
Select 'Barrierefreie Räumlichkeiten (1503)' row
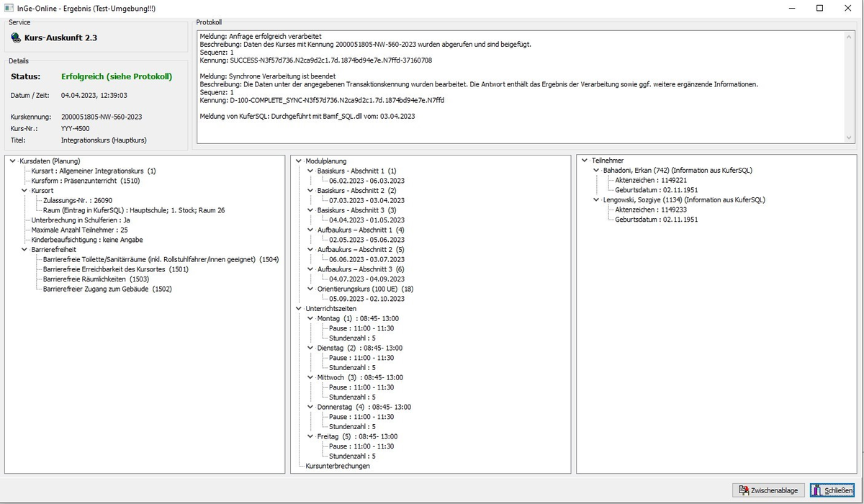[96, 279]
